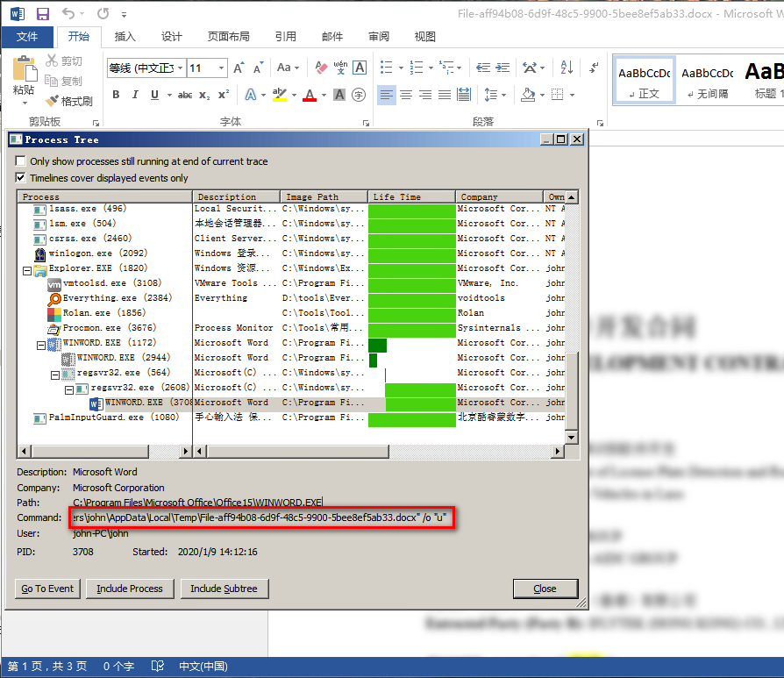Click the enclosed character (字) icon
The image size is (784, 678).
(359, 95)
